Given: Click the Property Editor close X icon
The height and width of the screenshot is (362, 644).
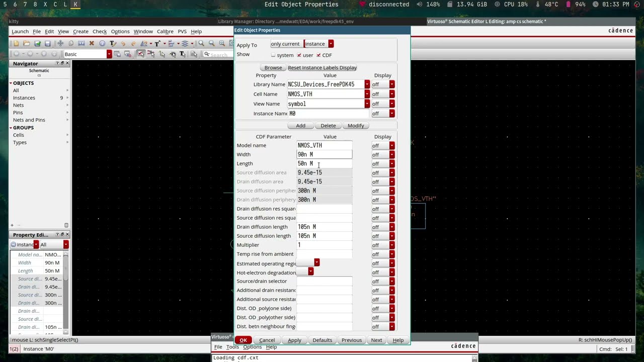Looking at the screenshot, I should coord(67,235).
